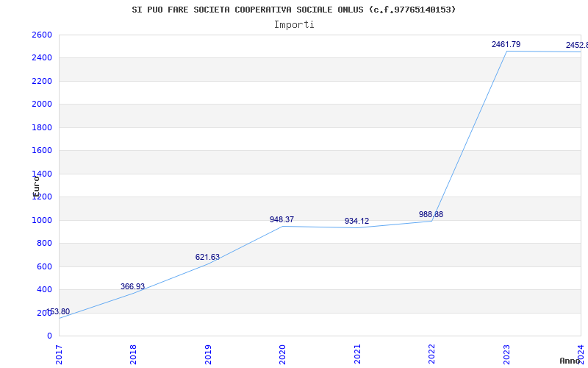Click the Importi subtitle
Image resolution: width=588 pixels, height=368 pixels.
pyautogui.click(x=294, y=25)
